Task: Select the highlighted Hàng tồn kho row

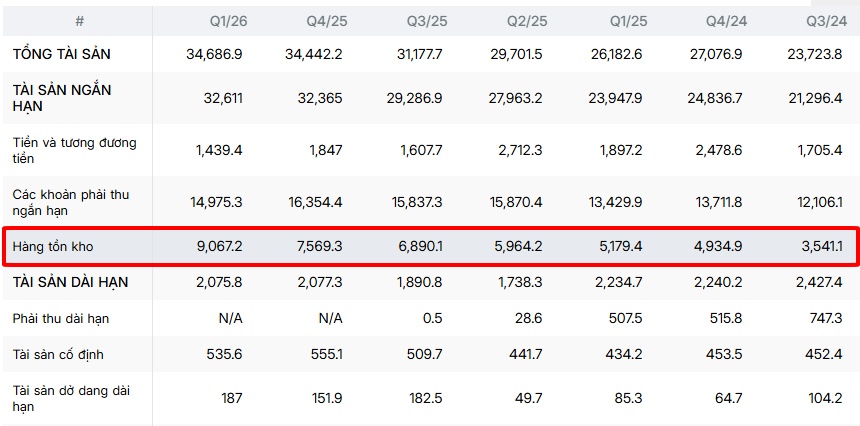Action: 430,247
